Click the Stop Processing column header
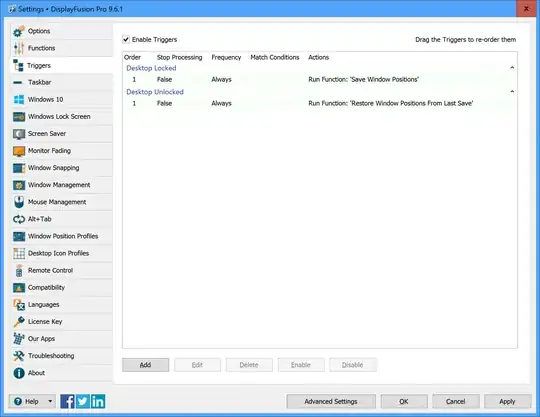 point(179,58)
